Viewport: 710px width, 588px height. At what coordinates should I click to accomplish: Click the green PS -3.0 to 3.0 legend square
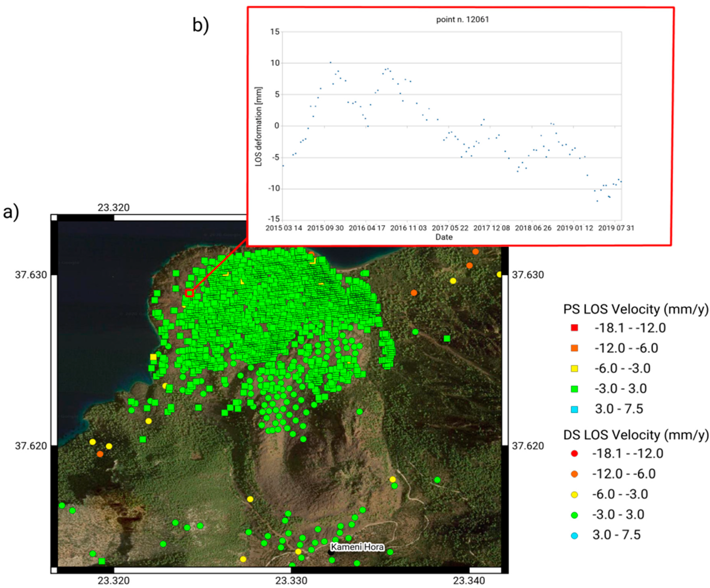pos(574,389)
